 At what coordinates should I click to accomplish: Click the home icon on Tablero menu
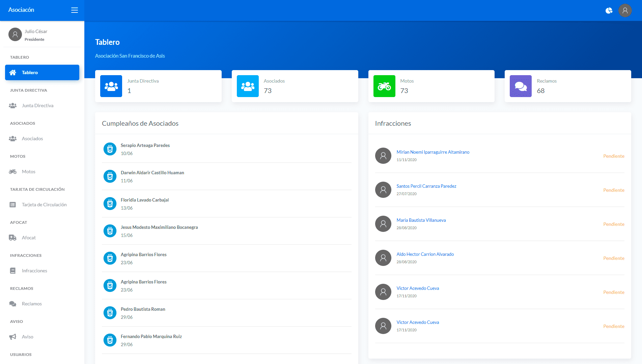click(x=13, y=72)
